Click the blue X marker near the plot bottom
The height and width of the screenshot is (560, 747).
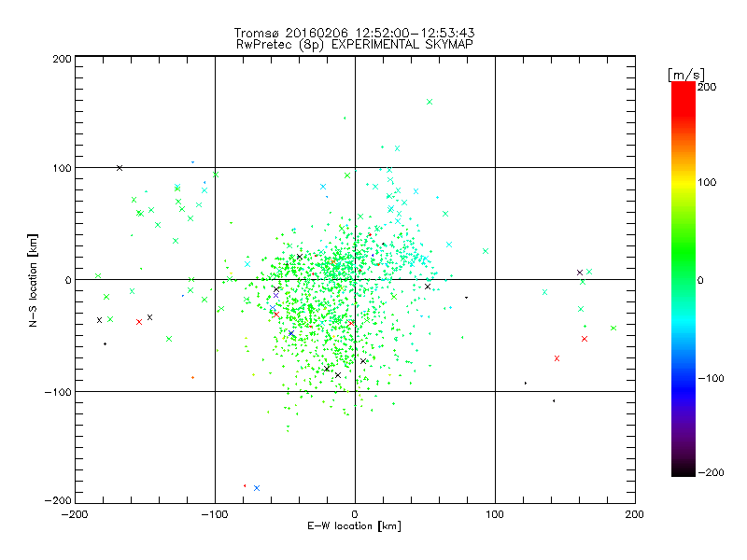point(257,488)
